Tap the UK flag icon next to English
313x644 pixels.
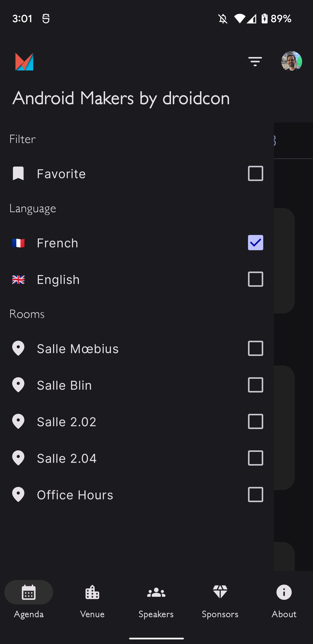18,279
